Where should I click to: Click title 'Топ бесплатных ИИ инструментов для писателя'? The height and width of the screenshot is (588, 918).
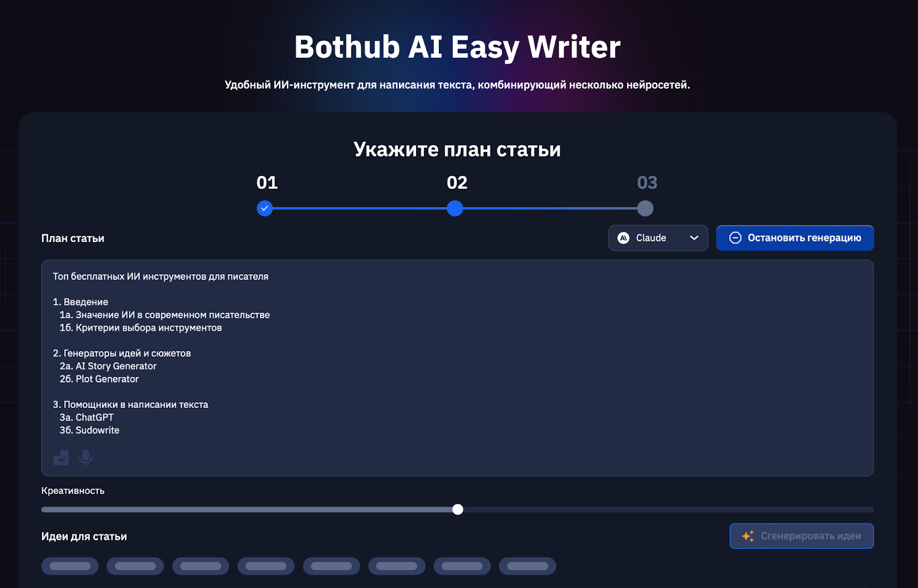161,277
